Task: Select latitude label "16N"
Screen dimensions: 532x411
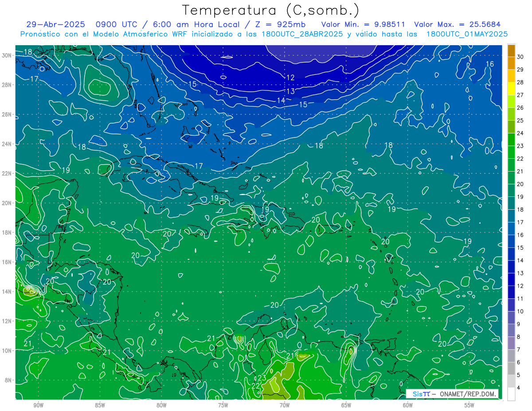Action: 8,262
